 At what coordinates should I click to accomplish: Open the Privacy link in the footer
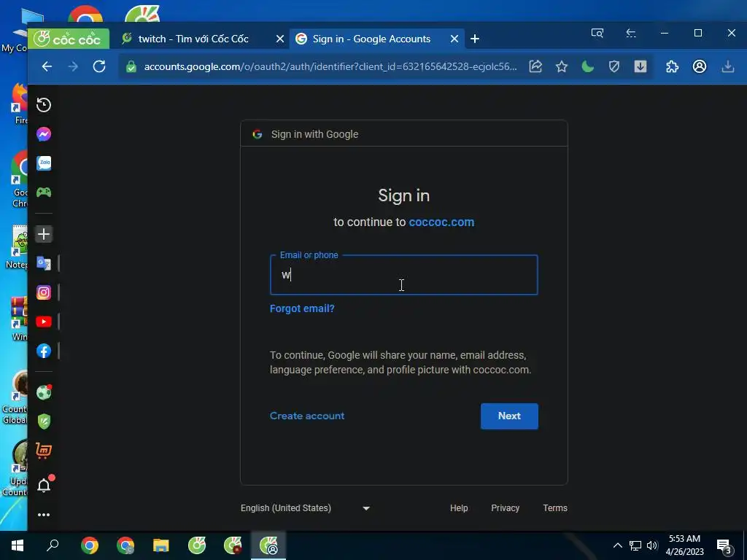click(505, 508)
